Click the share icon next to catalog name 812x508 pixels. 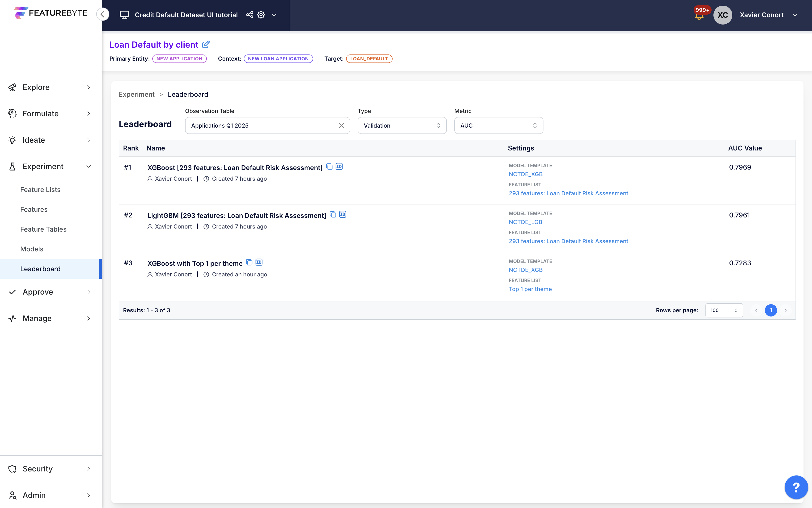click(249, 15)
